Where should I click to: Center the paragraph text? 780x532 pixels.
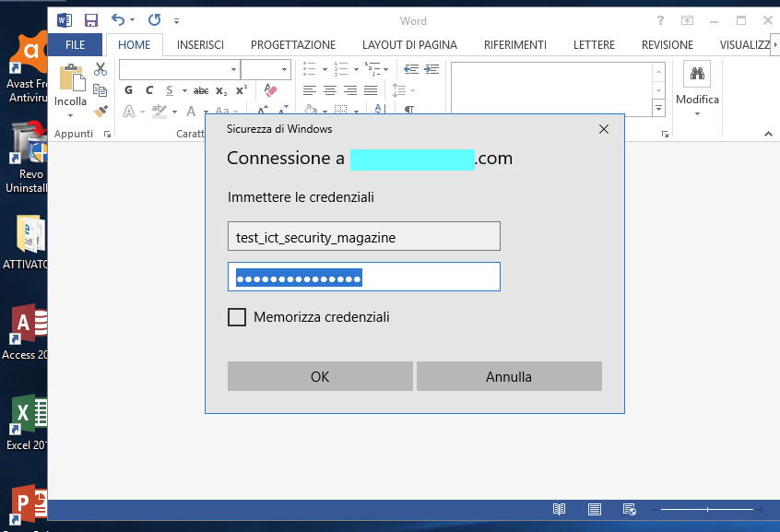click(x=330, y=90)
